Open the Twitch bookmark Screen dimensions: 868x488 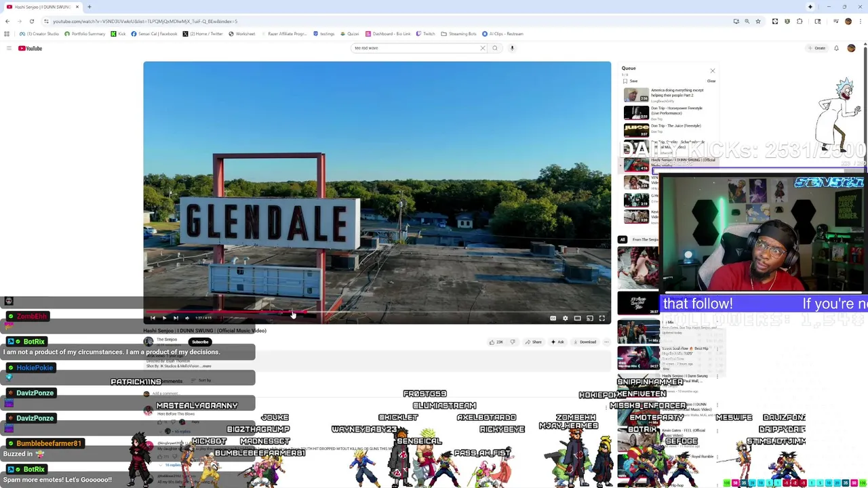point(426,34)
